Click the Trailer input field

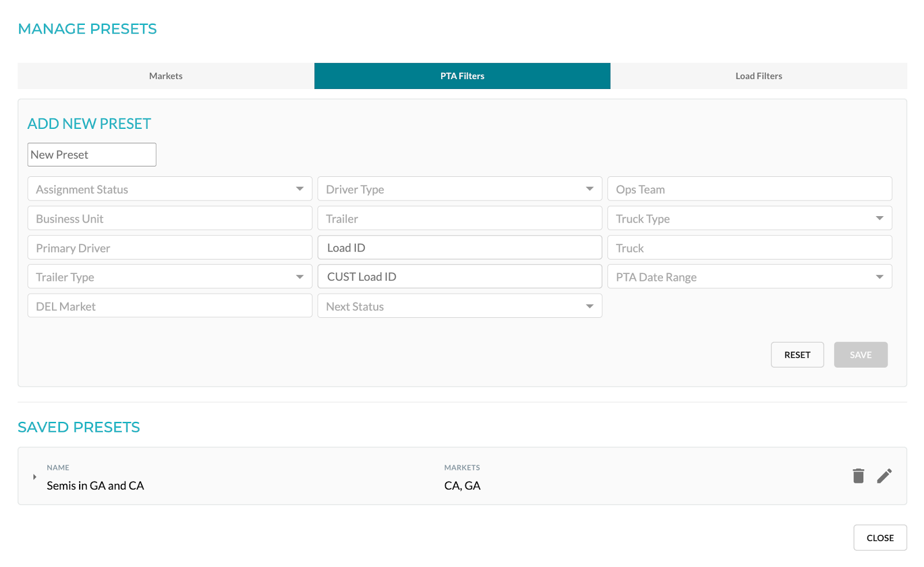click(460, 218)
